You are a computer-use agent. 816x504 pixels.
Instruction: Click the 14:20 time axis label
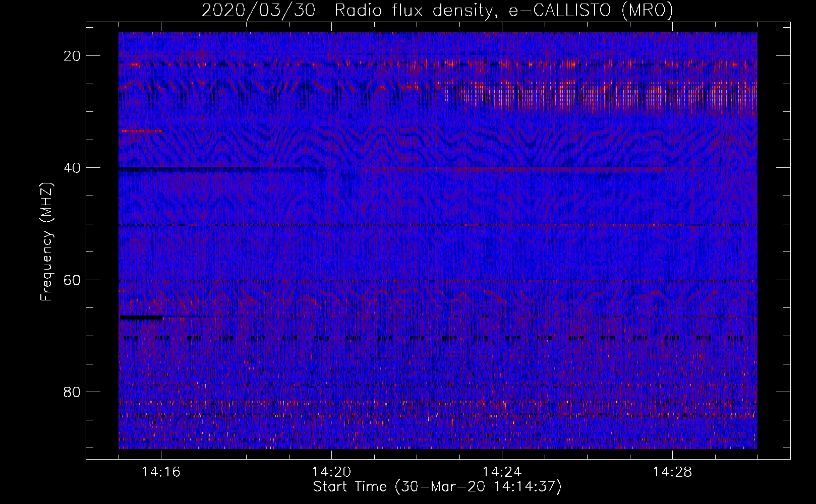tap(331, 472)
